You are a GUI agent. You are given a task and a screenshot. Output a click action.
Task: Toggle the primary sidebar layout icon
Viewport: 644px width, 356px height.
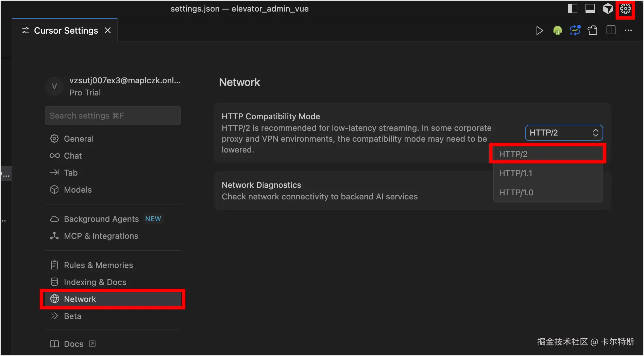coord(573,8)
